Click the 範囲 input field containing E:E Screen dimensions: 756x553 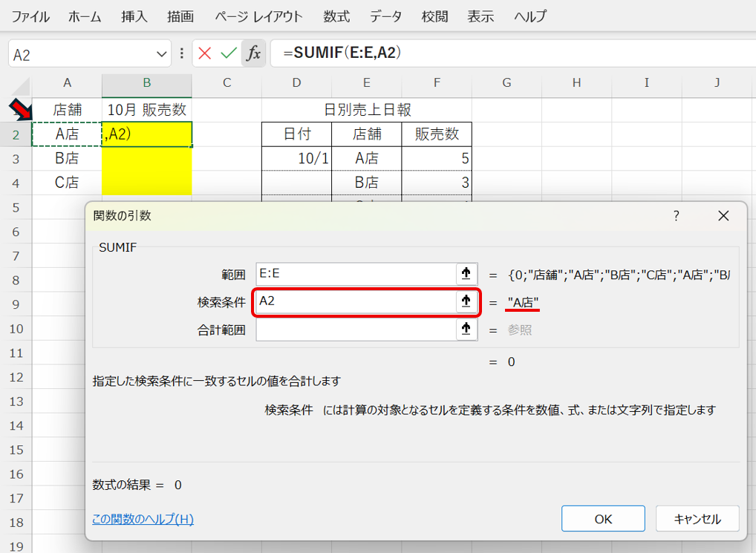pyautogui.click(x=355, y=274)
